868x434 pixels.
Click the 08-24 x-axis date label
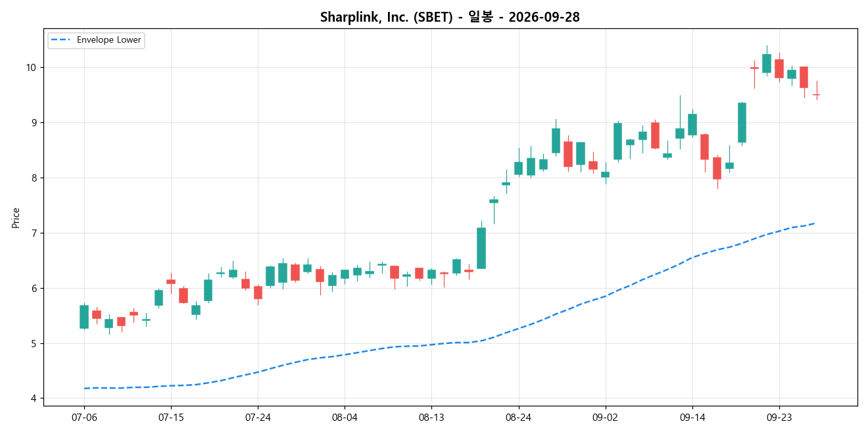point(518,418)
